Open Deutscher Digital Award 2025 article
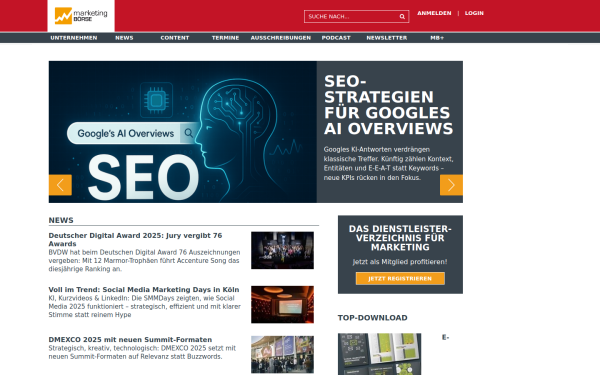Viewport: 600px width, 375px height. (x=135, y=240)
